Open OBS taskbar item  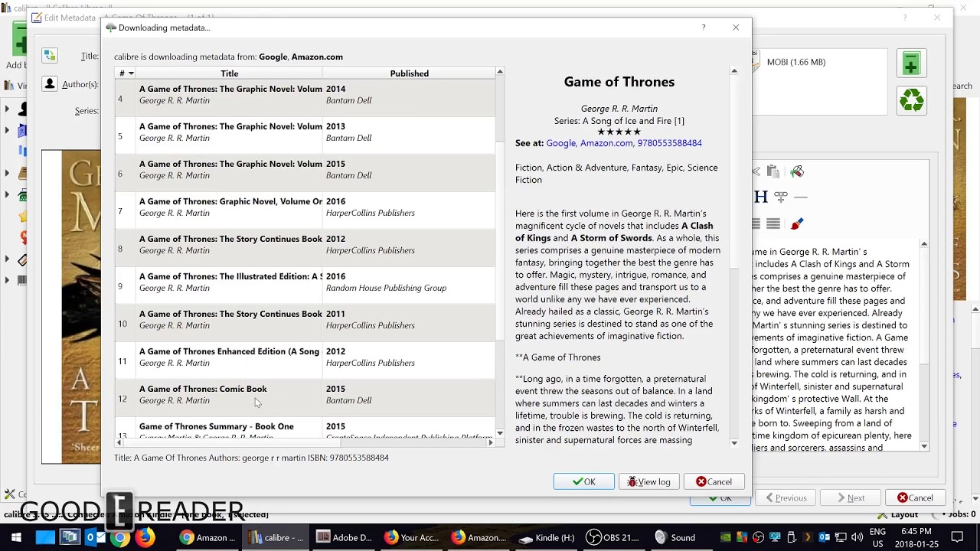coord(612,537)
